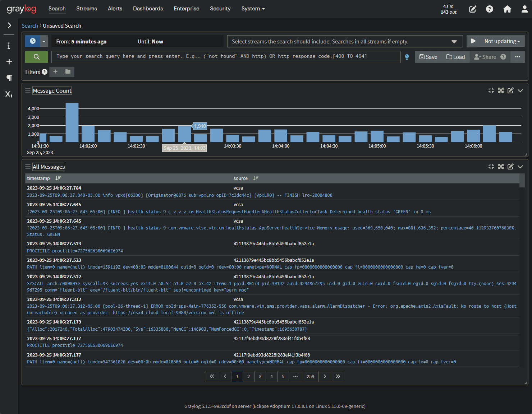Go to home via house icon
The height and width of the screenshot is (414, 532).
(x=507, y=9)
